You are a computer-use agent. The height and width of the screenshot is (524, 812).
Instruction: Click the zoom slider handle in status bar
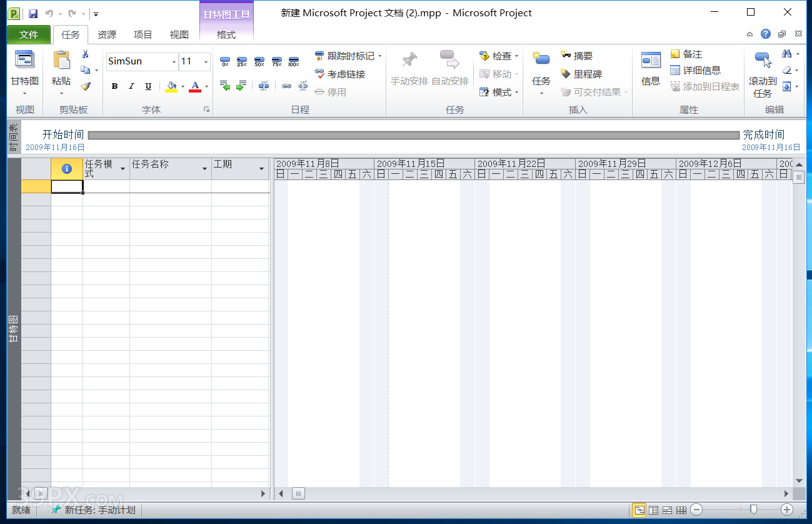(753, 510)
